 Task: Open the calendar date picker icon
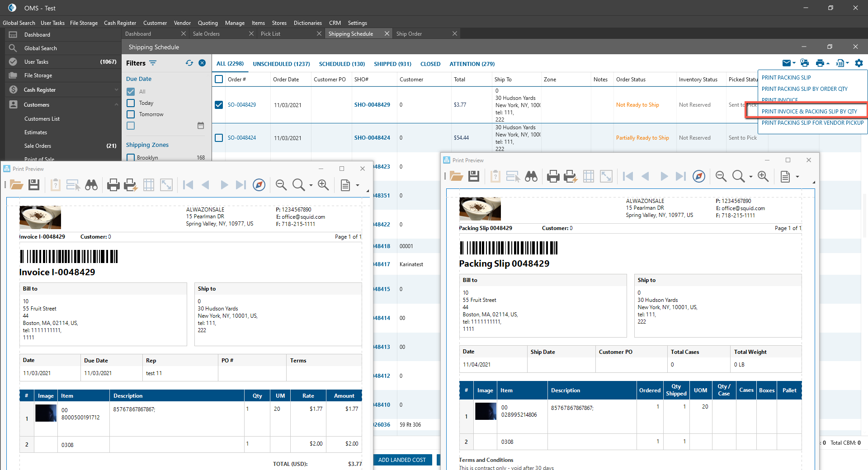[x=201, y=126]
